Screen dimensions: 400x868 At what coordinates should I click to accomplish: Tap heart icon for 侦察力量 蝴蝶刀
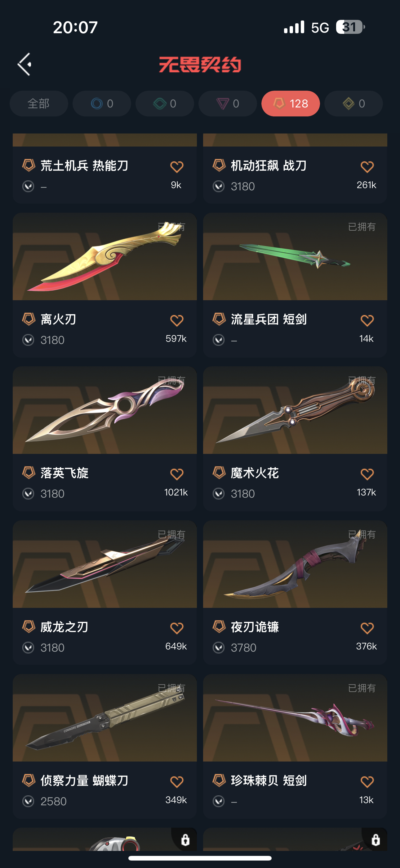(176, 782)
